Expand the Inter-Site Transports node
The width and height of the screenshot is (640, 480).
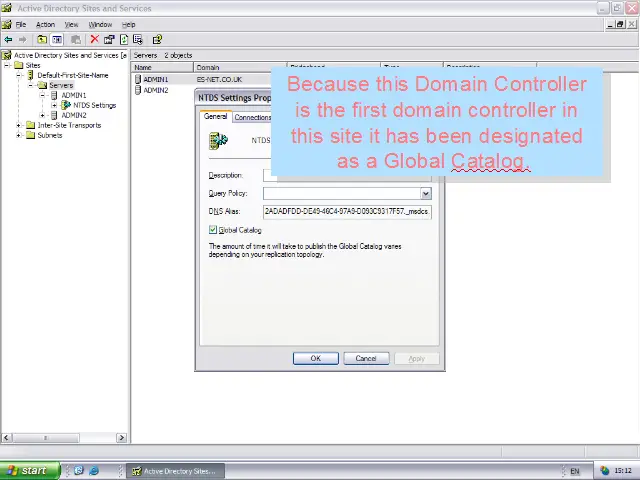click(19, 125)
